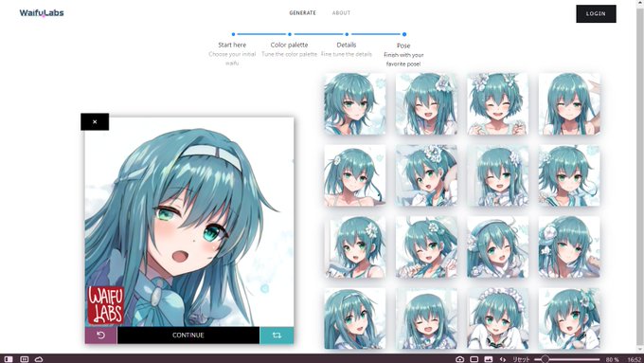Viewport: 644px width, 363px height.
Task: Go to the 'Start here' step
Action: [232, 45]
